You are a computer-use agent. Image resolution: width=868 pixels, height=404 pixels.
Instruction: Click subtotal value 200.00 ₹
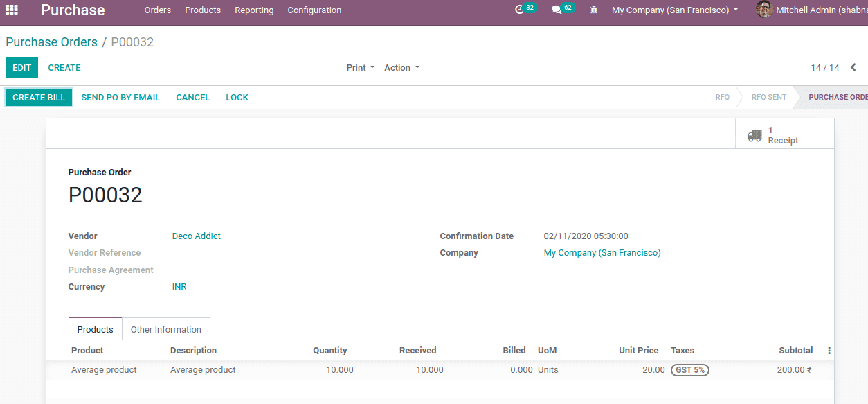(795, 370)
